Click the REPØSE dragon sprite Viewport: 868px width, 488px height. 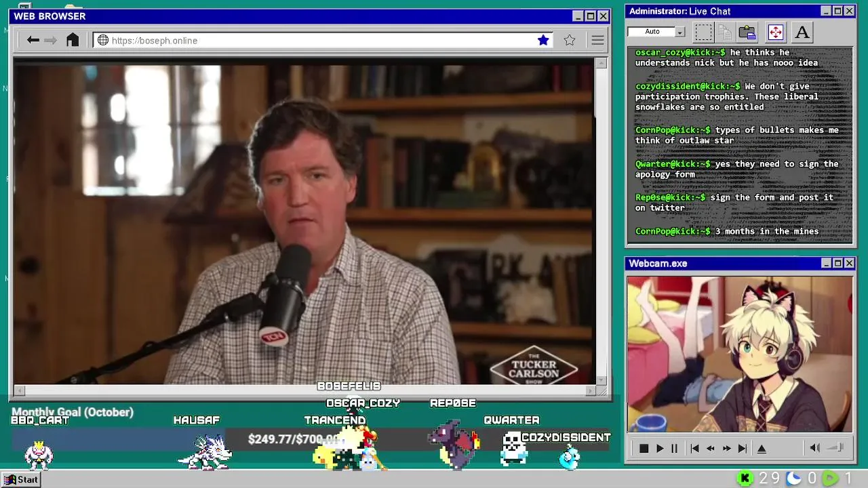[x=454, y=445]
